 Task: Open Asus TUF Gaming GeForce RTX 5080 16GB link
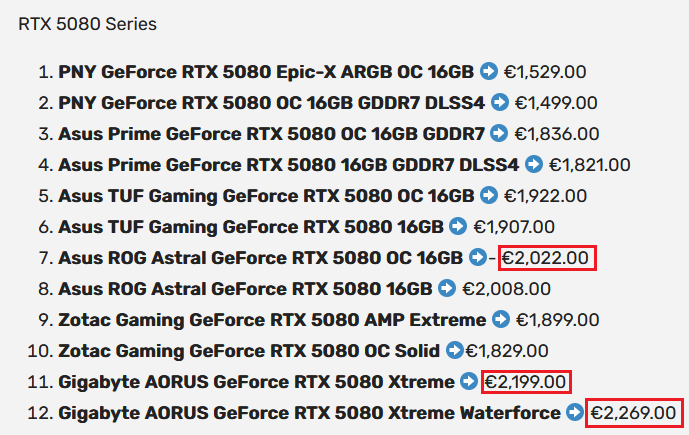point(250,227)
